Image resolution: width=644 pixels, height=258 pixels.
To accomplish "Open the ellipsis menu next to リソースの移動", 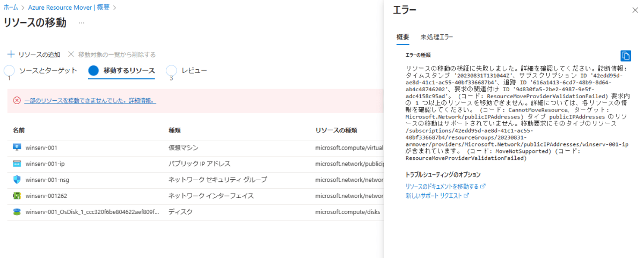I will 82,23.
